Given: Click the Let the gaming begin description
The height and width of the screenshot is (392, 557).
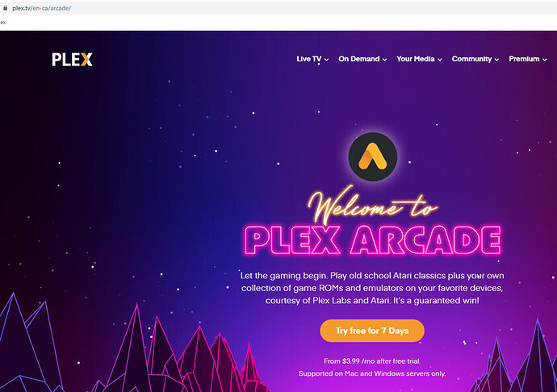Looking at the screenshot, I should point(372,288).
